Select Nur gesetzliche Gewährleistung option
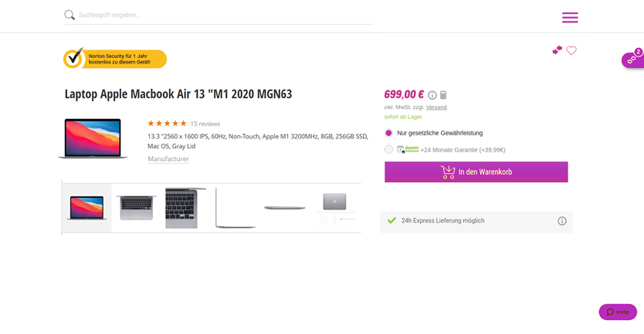This screenshot has height=334, width=644. click(388, 133)
